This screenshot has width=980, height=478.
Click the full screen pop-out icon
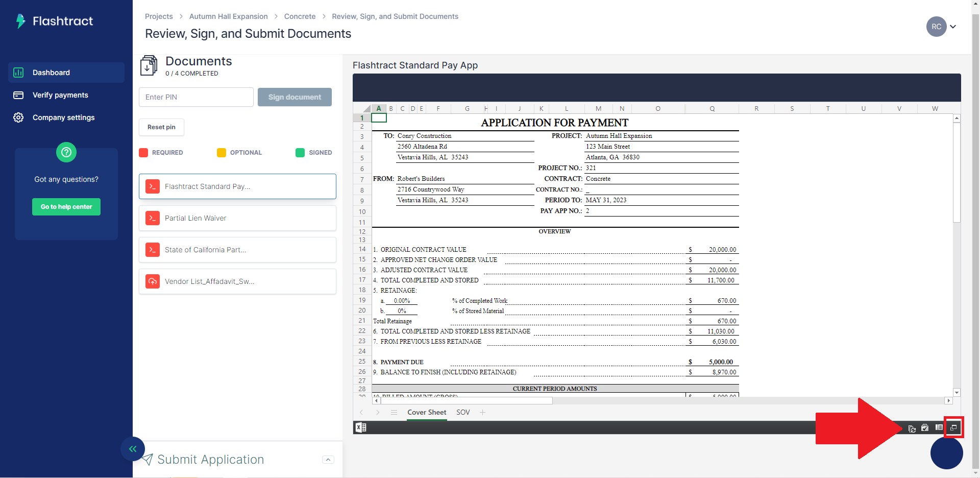coord(953,427)
